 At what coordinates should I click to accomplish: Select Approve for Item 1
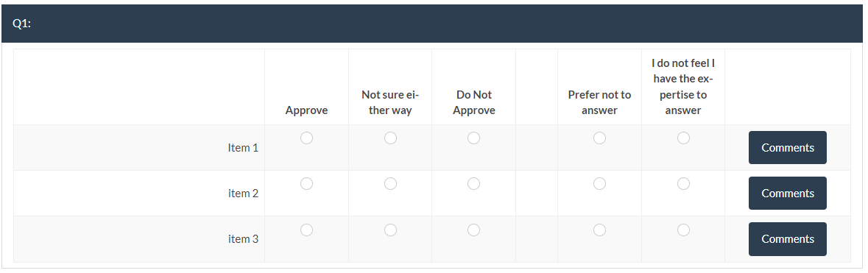coord(307,138)
